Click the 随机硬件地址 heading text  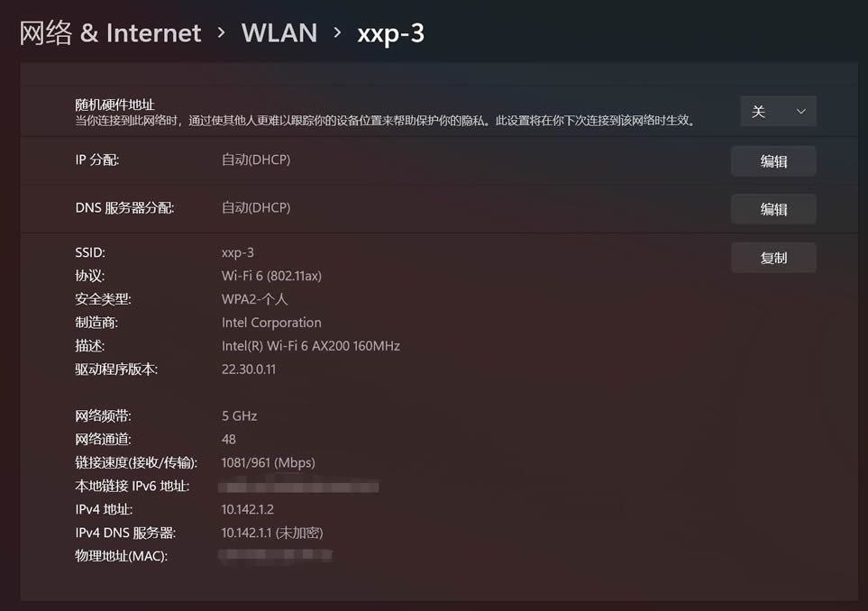tap(114, 105)
